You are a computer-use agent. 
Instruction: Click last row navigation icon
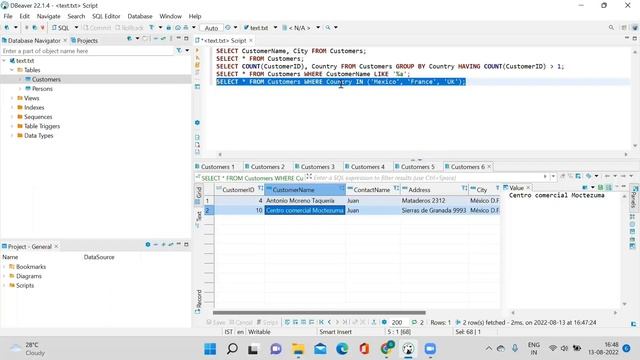coord(345,322)
